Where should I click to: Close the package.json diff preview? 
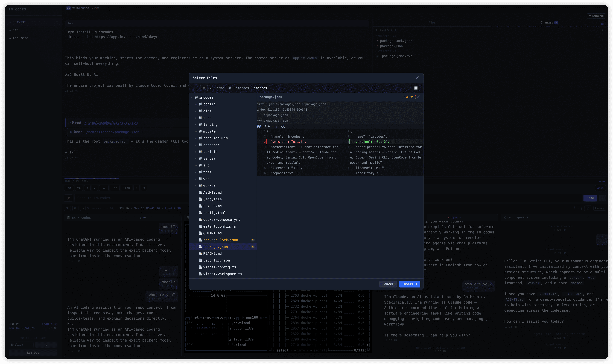[418, 97]
